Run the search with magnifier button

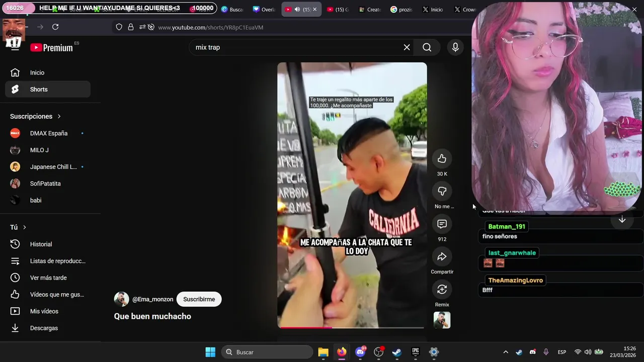(x=427, y=47)
